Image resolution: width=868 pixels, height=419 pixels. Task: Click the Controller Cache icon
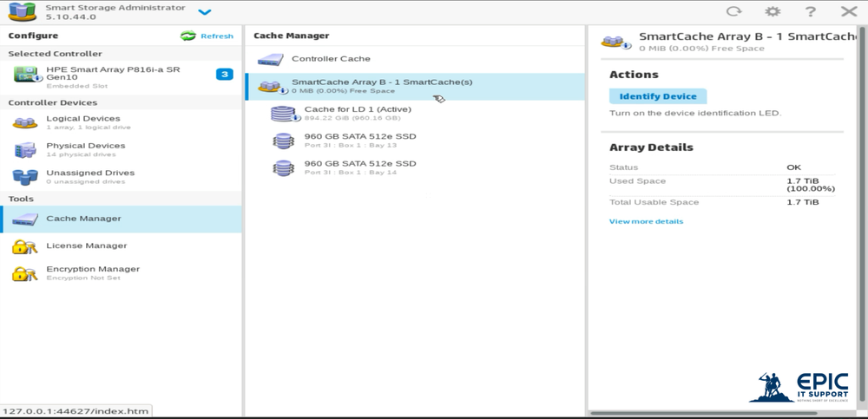pos(271,59)
